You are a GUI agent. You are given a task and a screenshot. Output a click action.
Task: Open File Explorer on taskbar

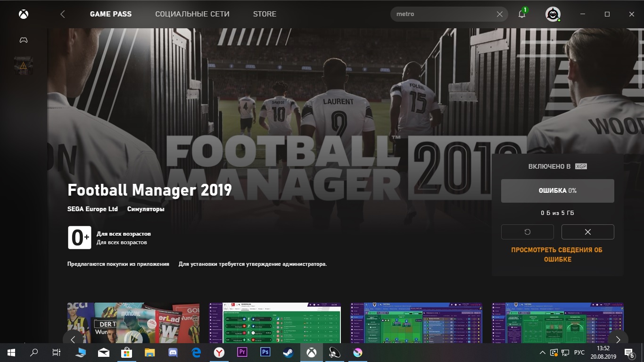pos(150,353)
